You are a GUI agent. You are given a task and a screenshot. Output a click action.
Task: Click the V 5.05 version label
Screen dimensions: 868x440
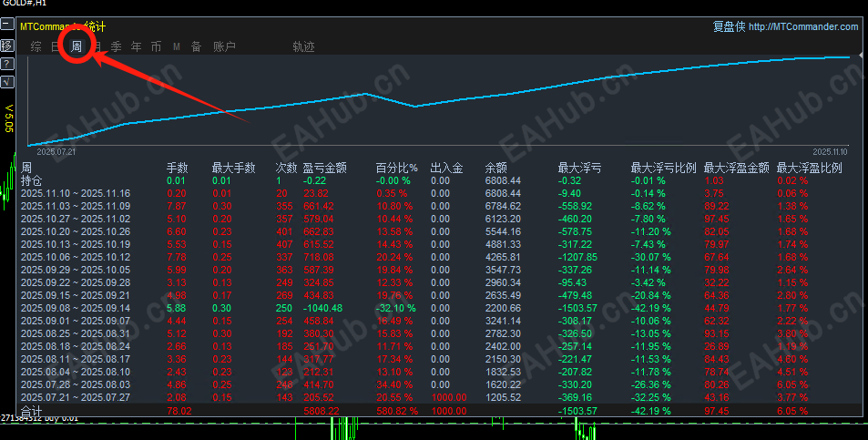click(x=8, y=118)
